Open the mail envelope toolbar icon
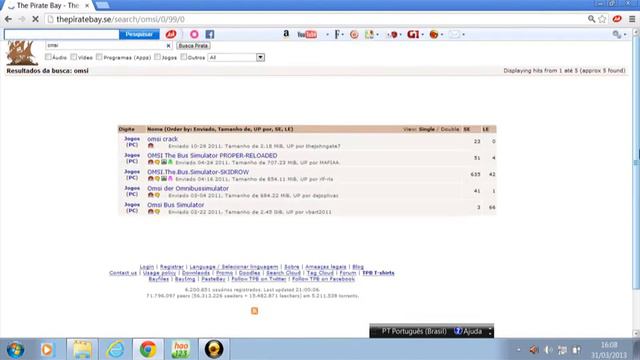 pyautogui.click(x=454, y=34)
